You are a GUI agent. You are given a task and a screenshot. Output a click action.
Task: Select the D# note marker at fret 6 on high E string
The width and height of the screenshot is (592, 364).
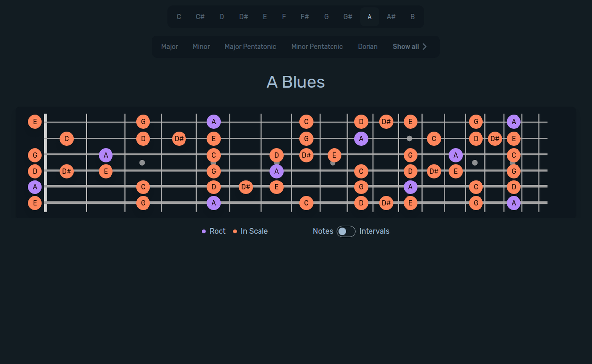tap(386, 122)
